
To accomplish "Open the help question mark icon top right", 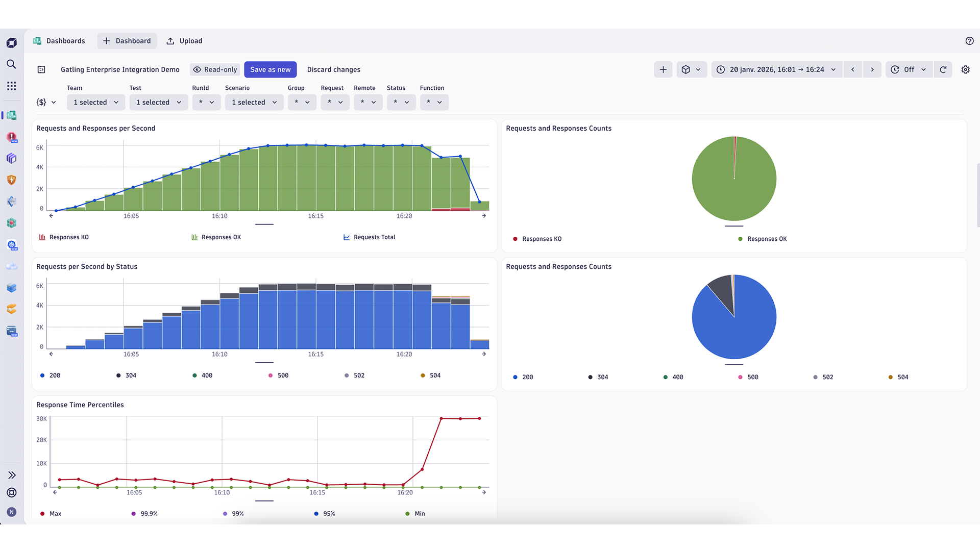I will pyautogui.click(x=970, y=41).
